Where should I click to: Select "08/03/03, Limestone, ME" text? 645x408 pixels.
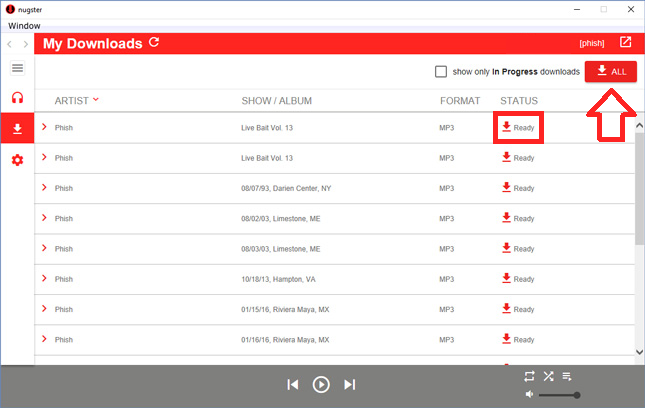tap(281, 249)
